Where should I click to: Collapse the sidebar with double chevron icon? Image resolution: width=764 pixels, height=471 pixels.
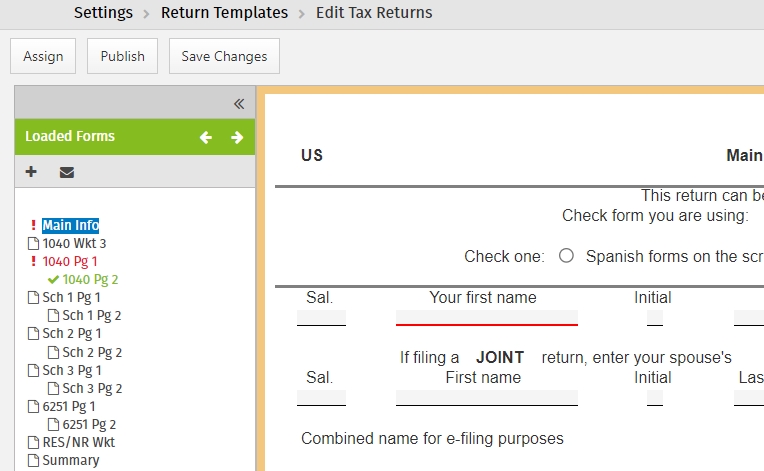239,104
